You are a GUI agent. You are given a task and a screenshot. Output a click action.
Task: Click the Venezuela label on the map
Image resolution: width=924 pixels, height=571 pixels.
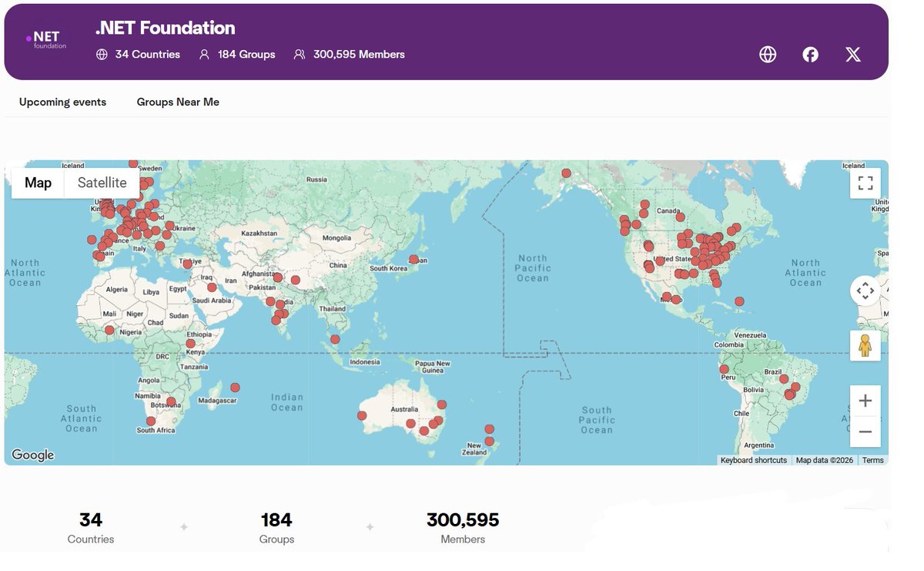pyautogui.click(x=751, y=335)
